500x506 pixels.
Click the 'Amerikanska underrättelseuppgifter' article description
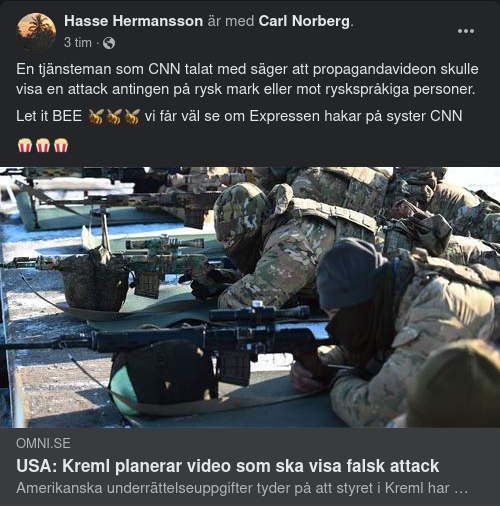tap(242, 488)
